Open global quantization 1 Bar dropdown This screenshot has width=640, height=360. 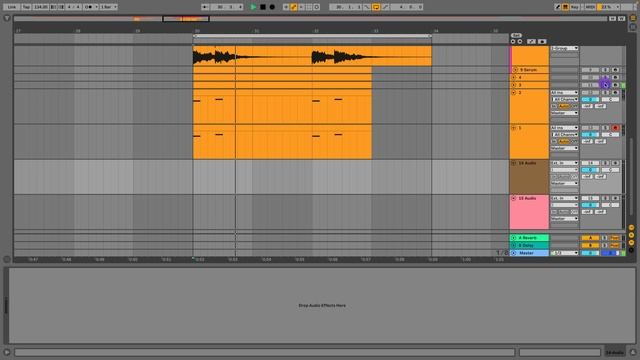click(109, 7)
